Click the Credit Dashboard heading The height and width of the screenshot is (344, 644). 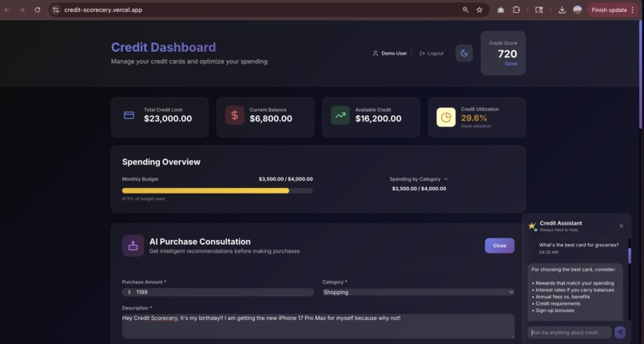click(x=164, y=47)
